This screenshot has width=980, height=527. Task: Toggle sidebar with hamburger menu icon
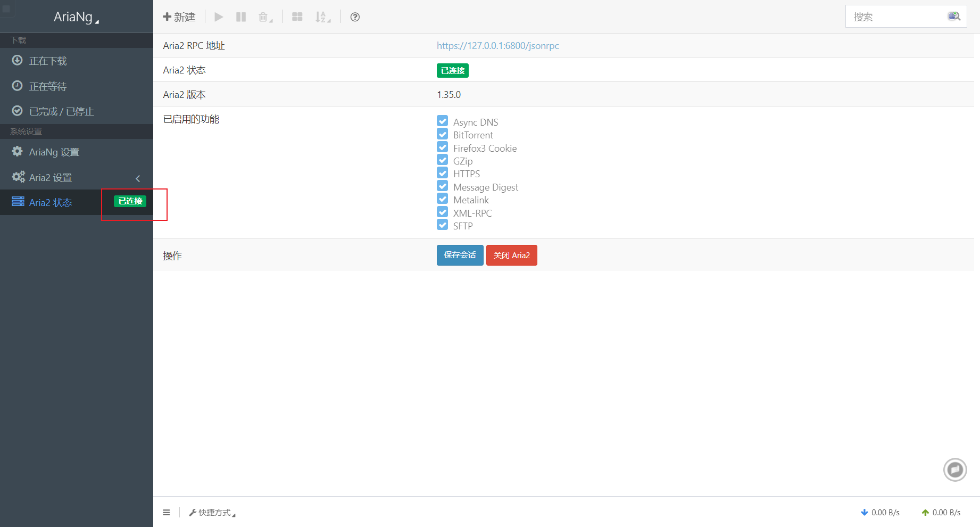tap(167, 513)
